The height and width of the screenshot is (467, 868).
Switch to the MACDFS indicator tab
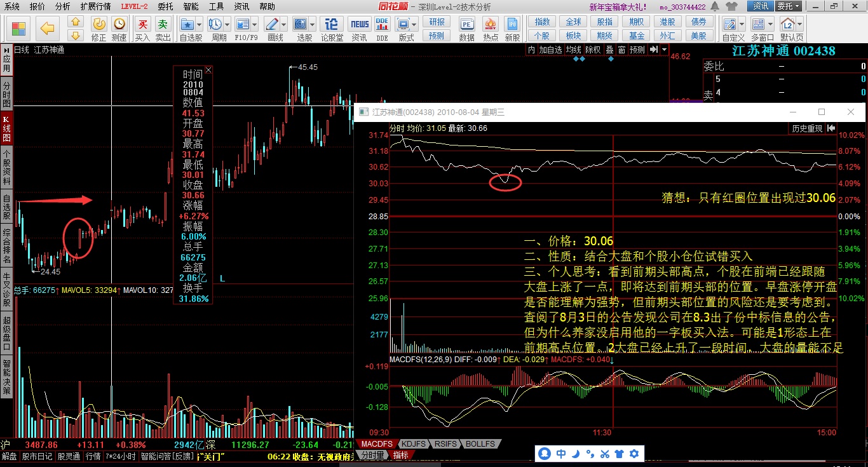377,444
